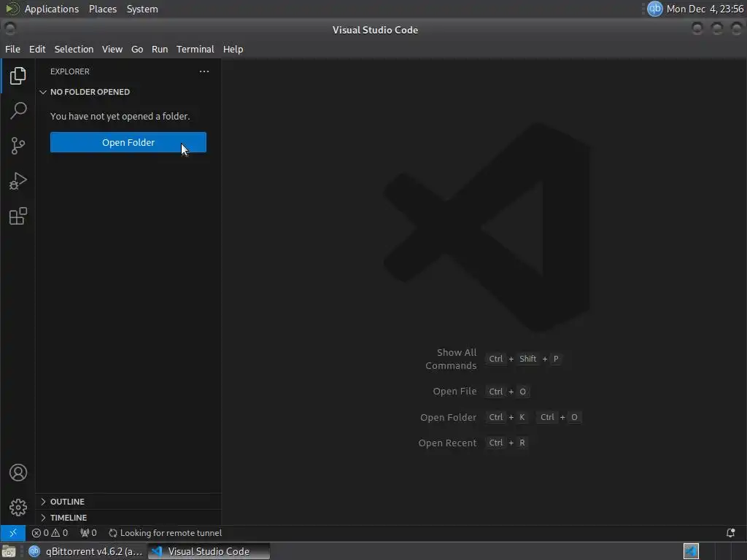Switch to qBittorrent window in taskbar

click(86, 551)
